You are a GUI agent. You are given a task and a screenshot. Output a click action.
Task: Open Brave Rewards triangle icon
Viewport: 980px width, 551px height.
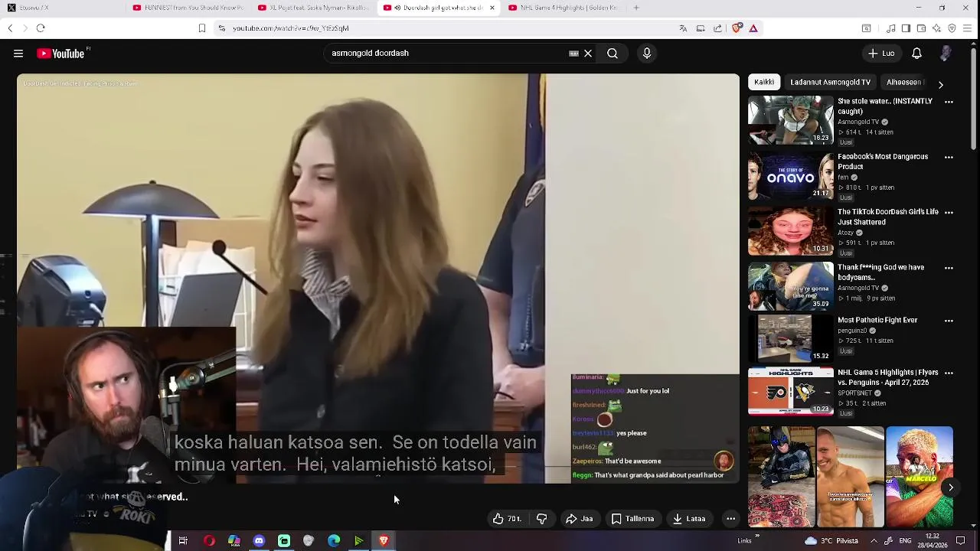click(x=753, y=28)
